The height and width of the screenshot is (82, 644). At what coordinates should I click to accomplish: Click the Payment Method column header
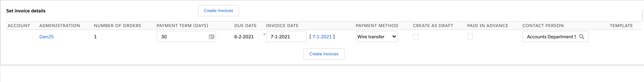coord(377,26)
